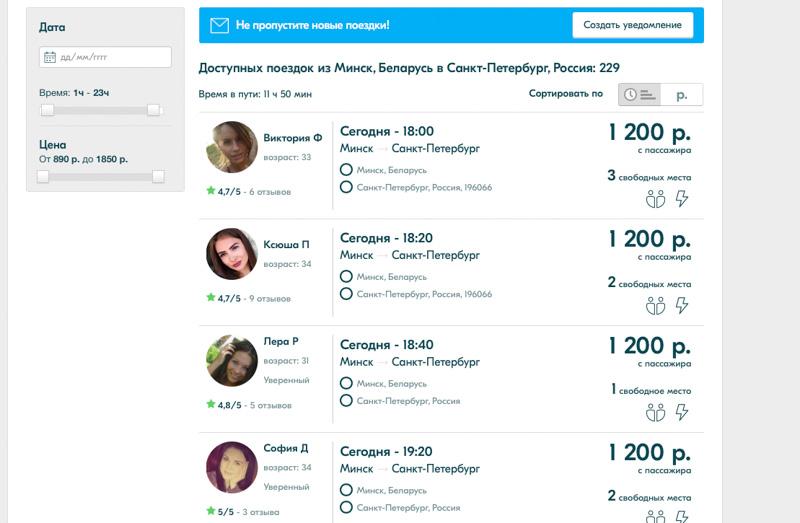800x523 pixels.
Task: Click the lightning icon on Ксюша П ride
Action: [682, 305]
